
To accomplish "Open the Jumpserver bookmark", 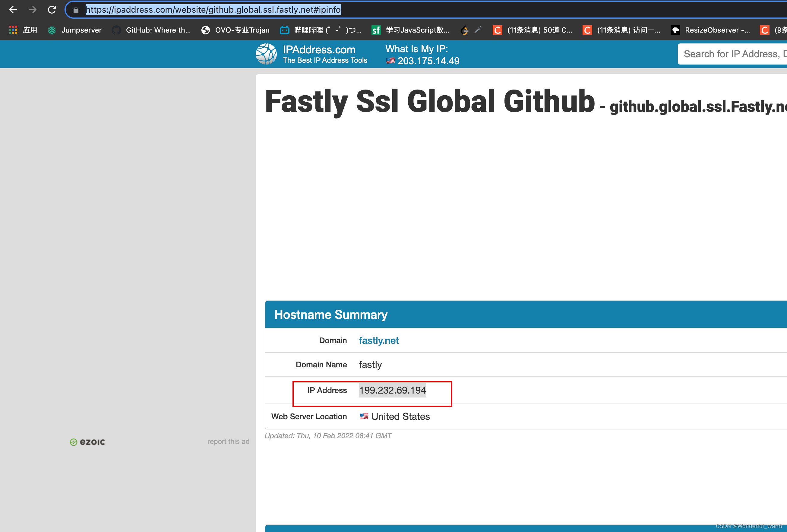I will point(75,30).
